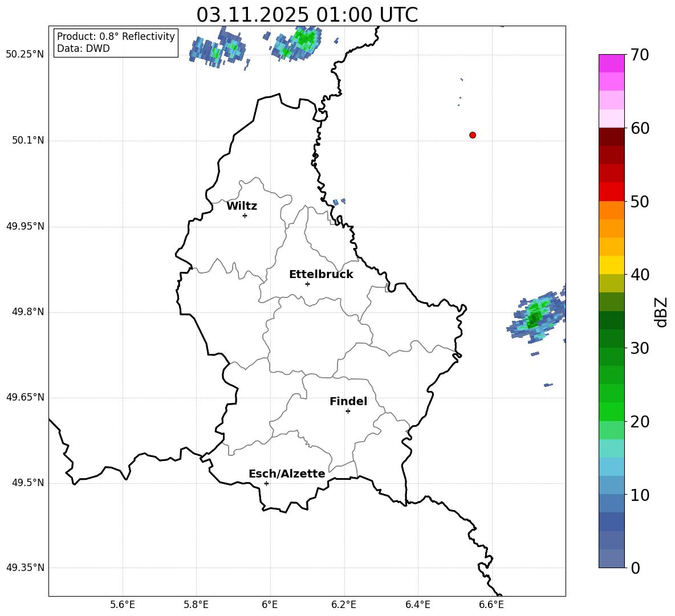Screen dimensions: 675x616
Task: Select the Ettelbruck city label
Action: tap(321, 275)
